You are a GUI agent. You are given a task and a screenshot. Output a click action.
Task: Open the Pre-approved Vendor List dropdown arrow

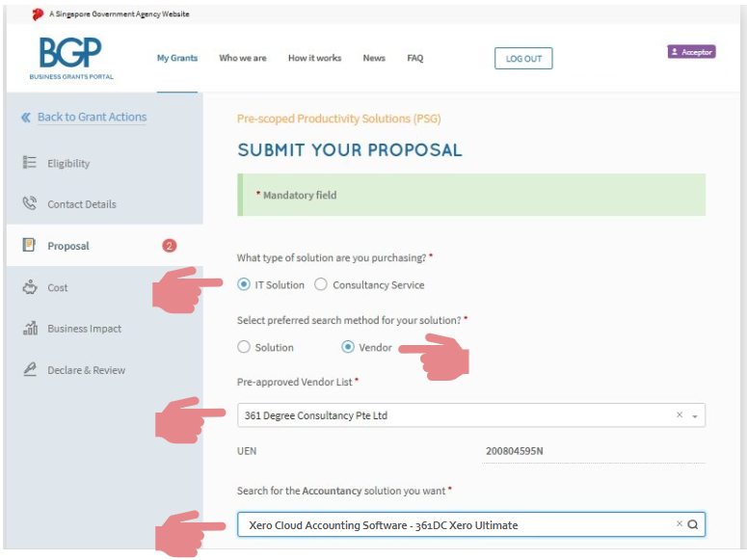(695, 416)
